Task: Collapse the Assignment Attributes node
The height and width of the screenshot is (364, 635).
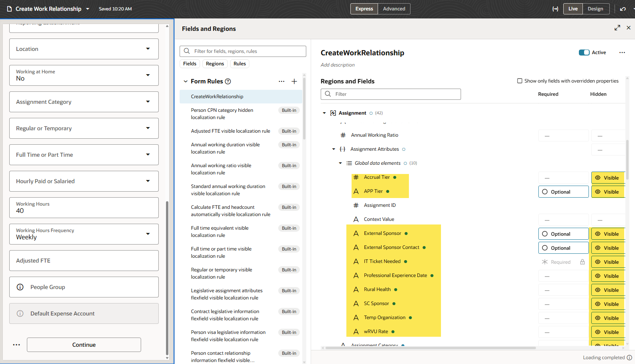Action: (x=334, y=149)
